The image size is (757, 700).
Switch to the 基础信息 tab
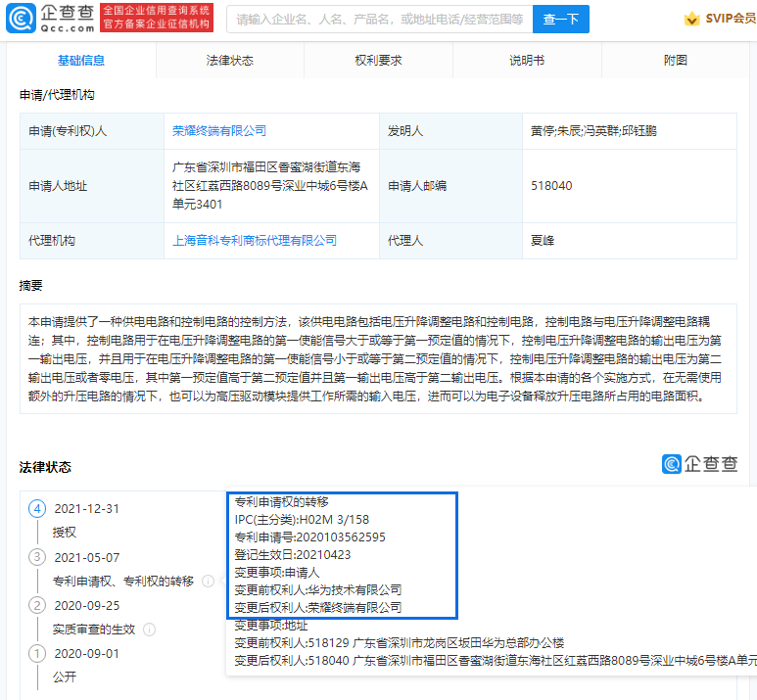click(81, 61)
